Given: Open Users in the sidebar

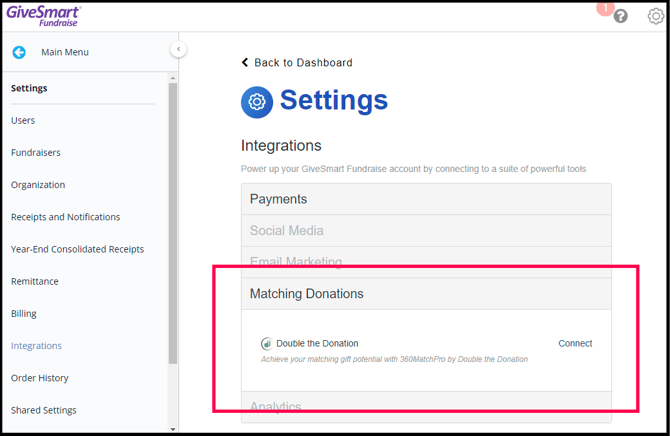Looking at the screenshot, I should pos(23,120).
